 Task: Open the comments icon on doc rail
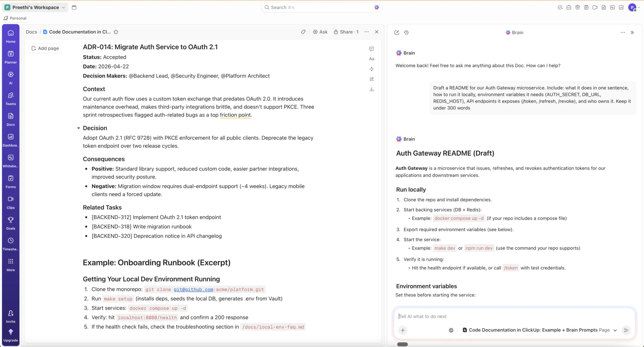[372, 49]
